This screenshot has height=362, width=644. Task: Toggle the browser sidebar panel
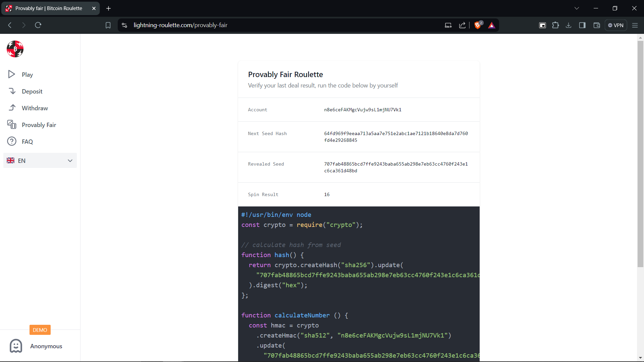[x=582, y=25]
